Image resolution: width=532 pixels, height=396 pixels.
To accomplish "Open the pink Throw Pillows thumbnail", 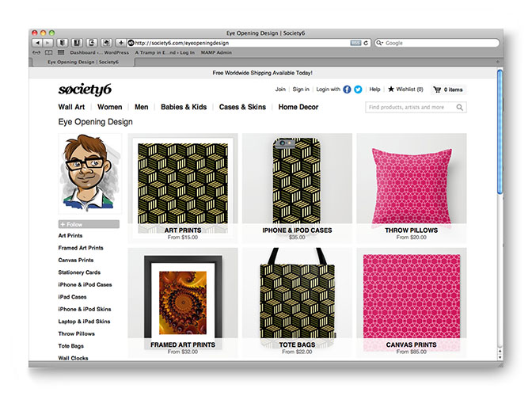I will point(411,188).
